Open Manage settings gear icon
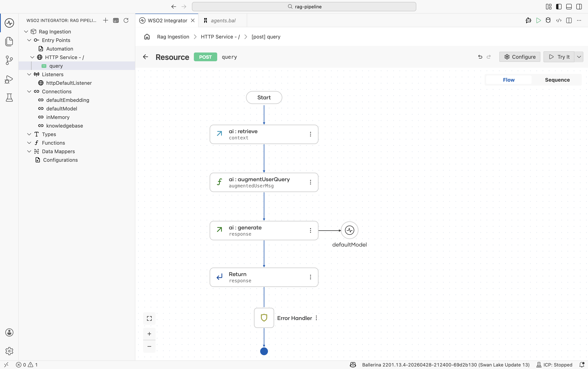This screenshot has height=369, width=588. tap(9, 351)
